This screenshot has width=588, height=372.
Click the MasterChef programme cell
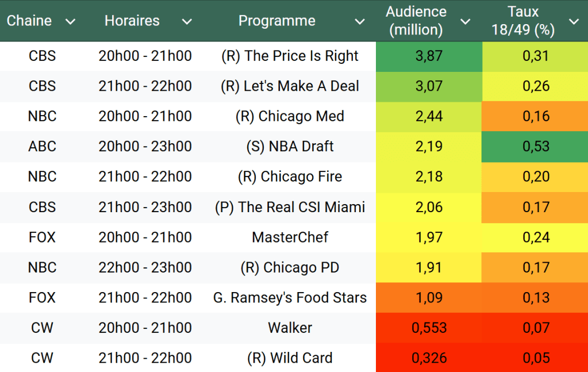coord(290,237)
